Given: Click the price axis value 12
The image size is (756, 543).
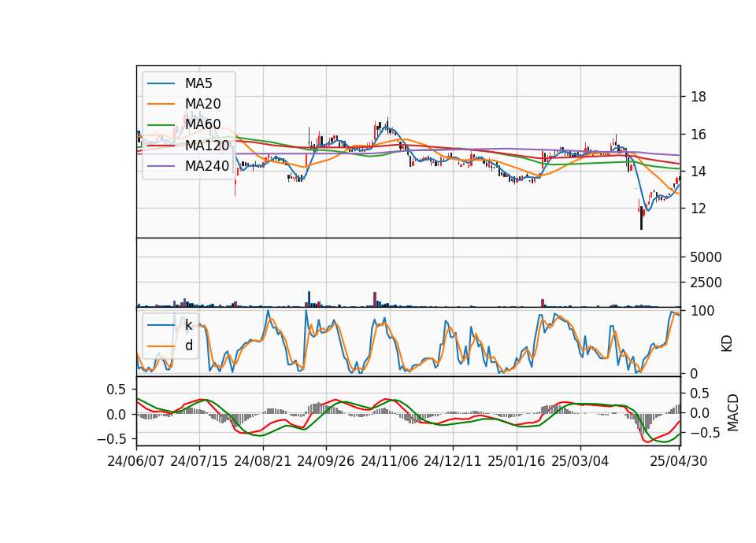Looking at the screenshot, I should 699,209.
